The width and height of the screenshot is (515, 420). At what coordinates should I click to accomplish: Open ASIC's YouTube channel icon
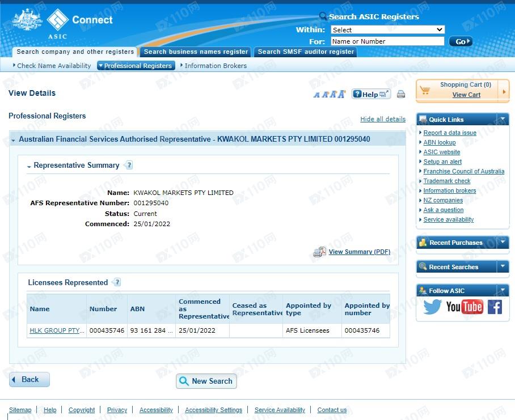pyautogui.click(x=464, y=307)
